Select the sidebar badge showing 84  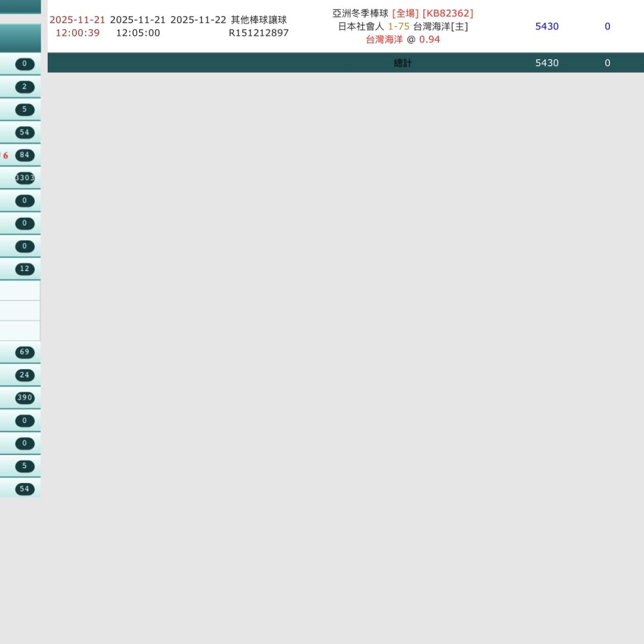coord(24,155)
